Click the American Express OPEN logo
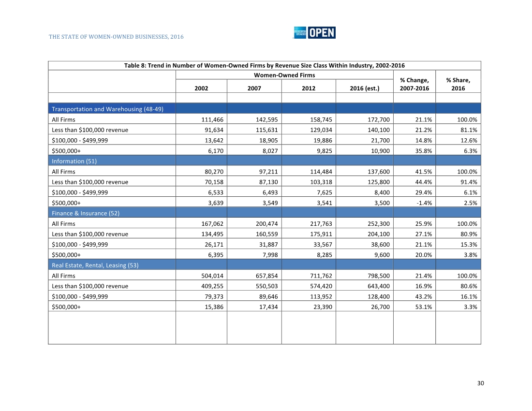 [314, 32]
